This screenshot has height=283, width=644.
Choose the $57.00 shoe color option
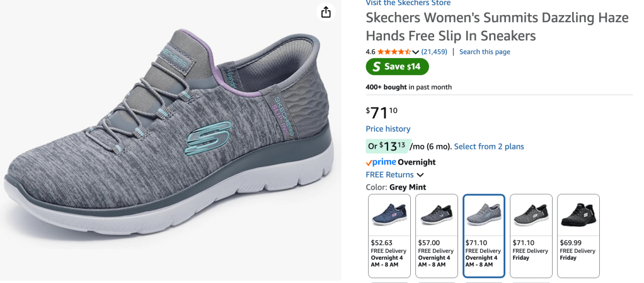tap(437, 235)
